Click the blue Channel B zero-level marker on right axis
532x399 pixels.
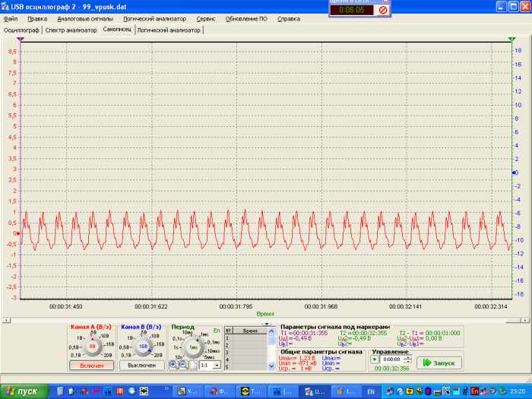click(514, 173)
